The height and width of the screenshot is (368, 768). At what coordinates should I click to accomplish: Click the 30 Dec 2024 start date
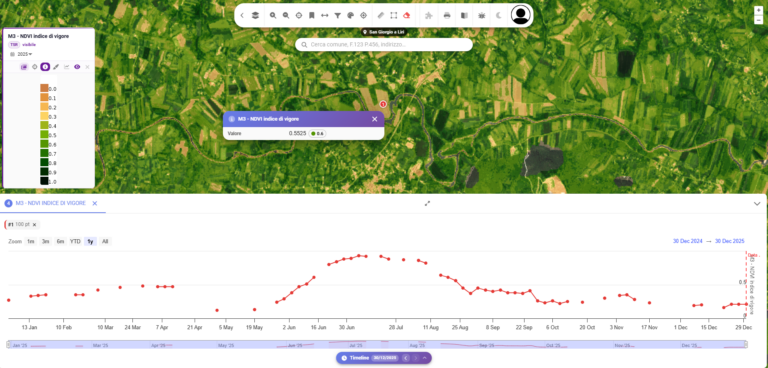688,241
